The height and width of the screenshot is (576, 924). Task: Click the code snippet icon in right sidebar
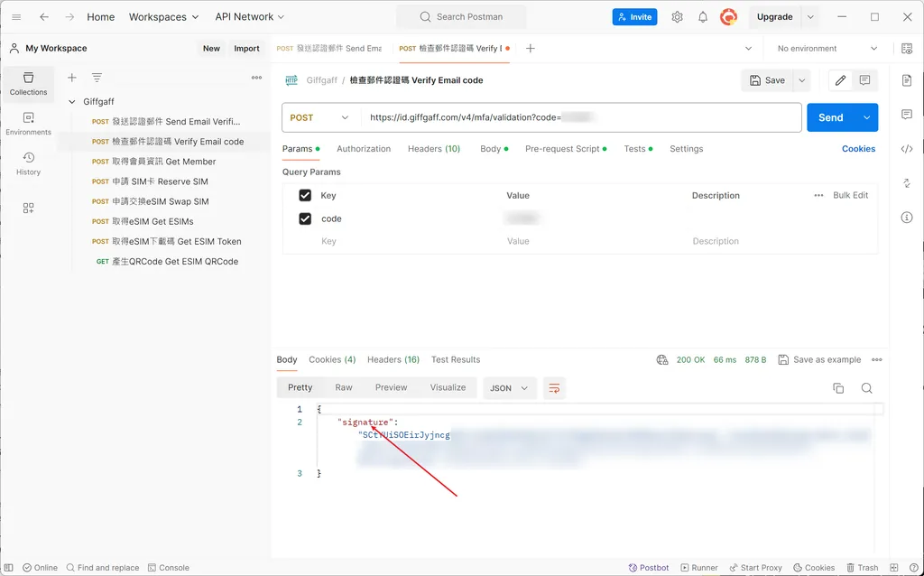pyautogui.click(x=907, y=149)
